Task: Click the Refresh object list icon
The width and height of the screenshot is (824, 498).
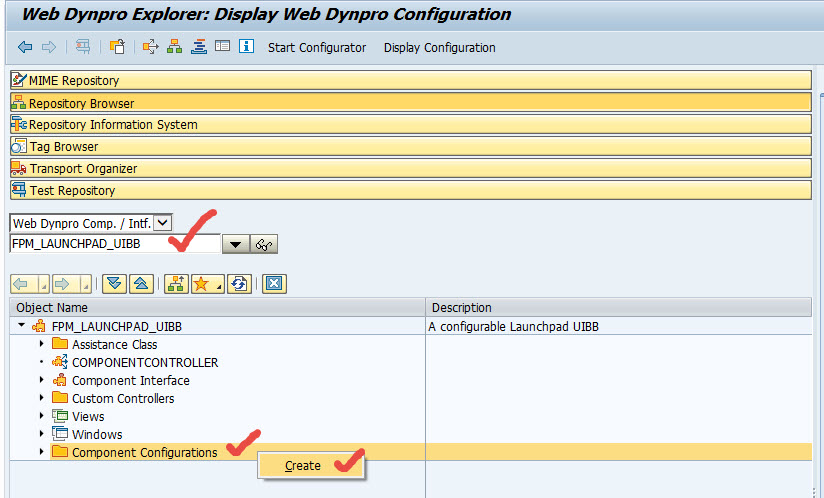Action: pos(239,284)
